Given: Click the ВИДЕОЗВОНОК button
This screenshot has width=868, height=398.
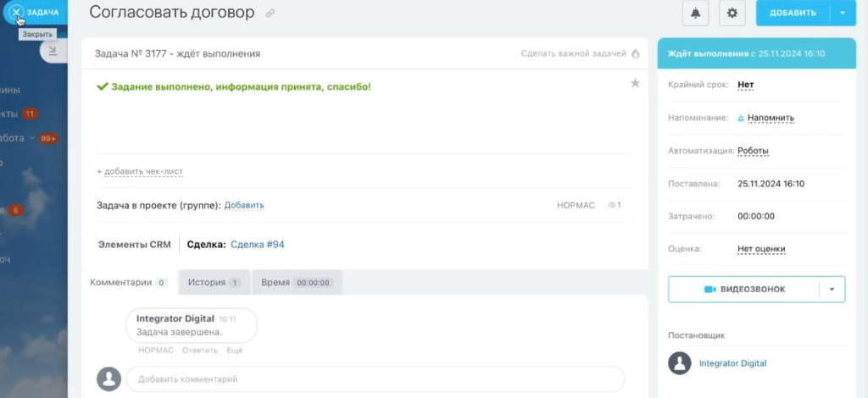Looking at the screenshot, I should 743,290.
